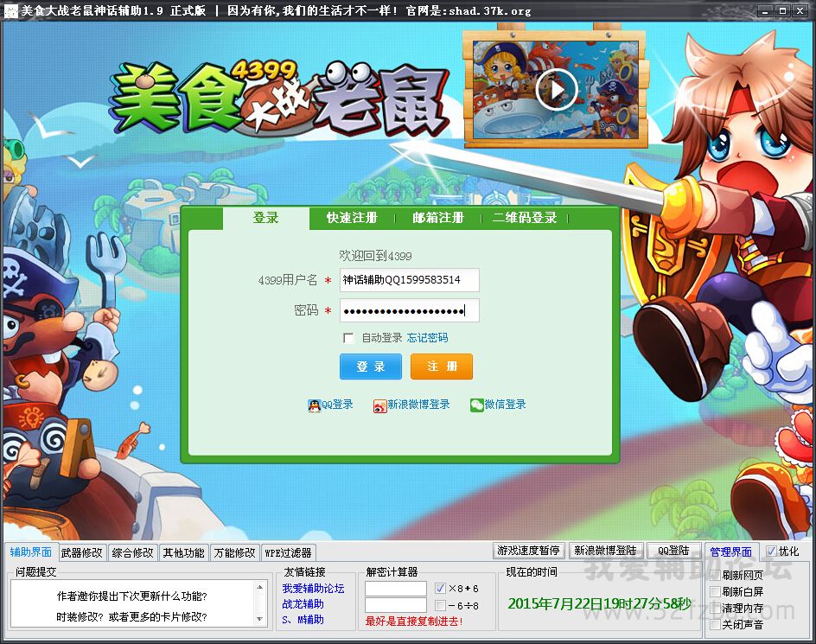The height and width of the screenshot is (644, 816).
Task: Play the game promo video
Action: (x=557, y=90)
